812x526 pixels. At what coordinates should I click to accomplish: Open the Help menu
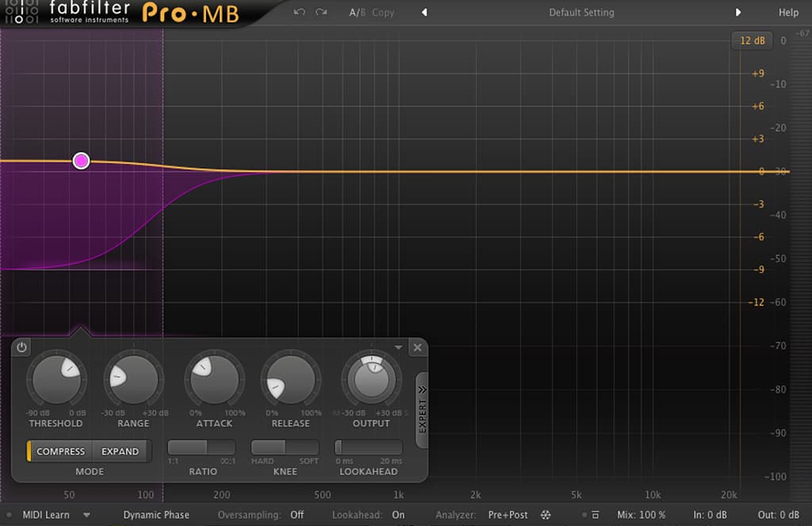[788, 13]
